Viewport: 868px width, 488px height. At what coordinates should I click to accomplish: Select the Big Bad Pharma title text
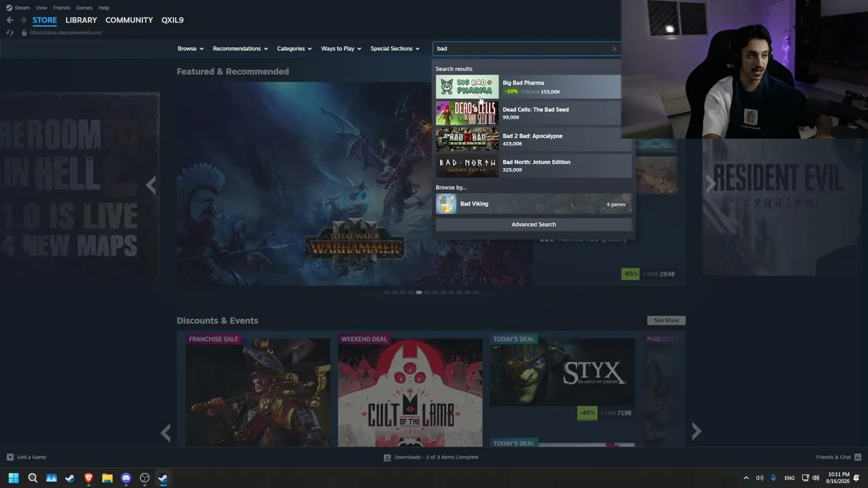click(523, 83)
